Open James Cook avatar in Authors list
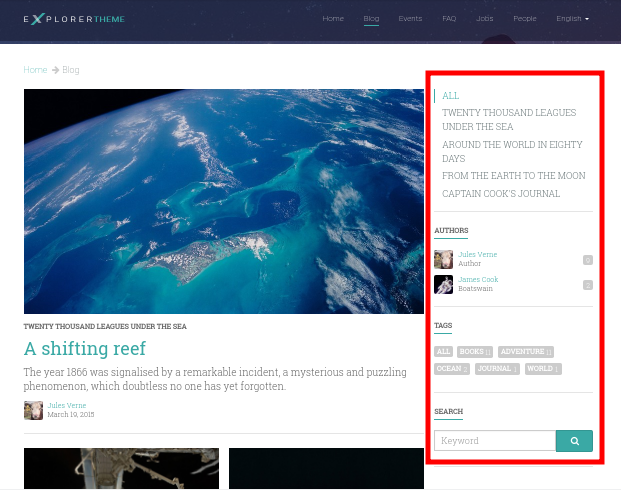 click(x=443, y=284)
